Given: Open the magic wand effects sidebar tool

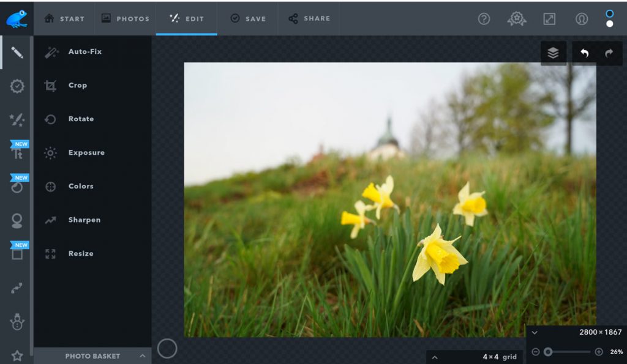Looking at the screenshot, I should click(x=17, y=120).
